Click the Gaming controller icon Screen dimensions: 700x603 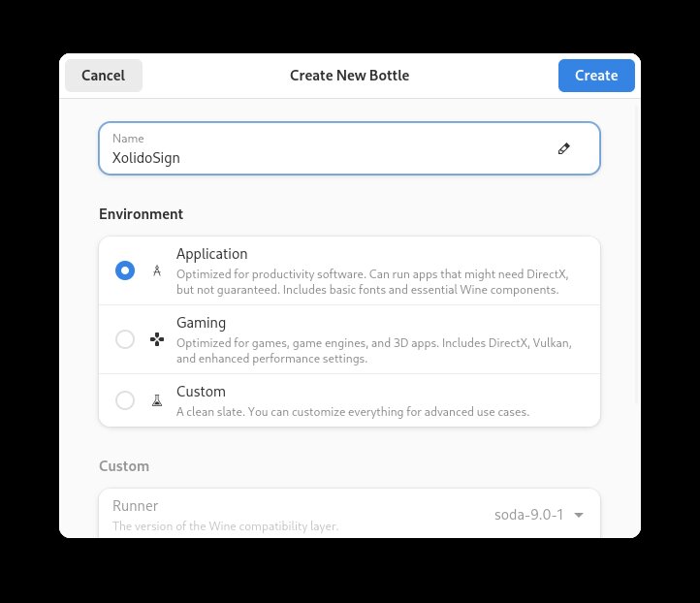(x=157, y=339)
